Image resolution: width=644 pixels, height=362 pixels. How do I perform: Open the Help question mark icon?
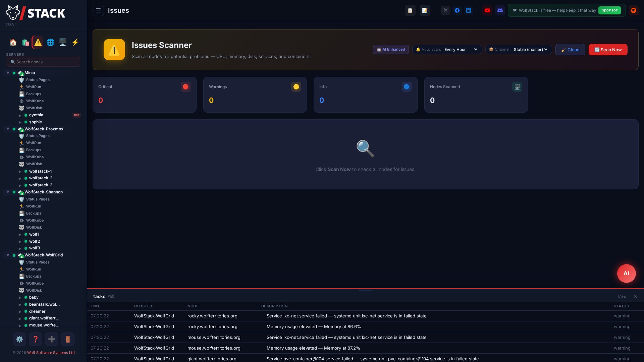36,339
